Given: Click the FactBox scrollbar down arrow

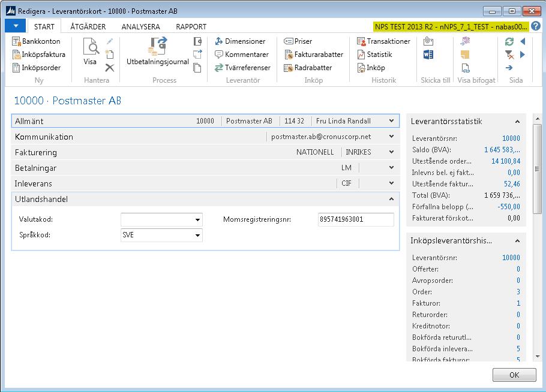Looking at the screenshot, I should [x=537, y=357].
